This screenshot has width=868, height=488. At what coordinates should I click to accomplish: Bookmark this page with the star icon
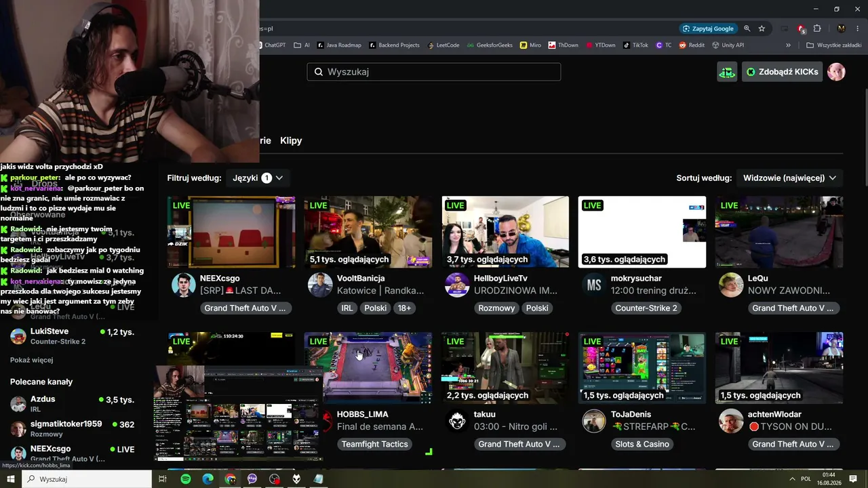pos(762,28)
